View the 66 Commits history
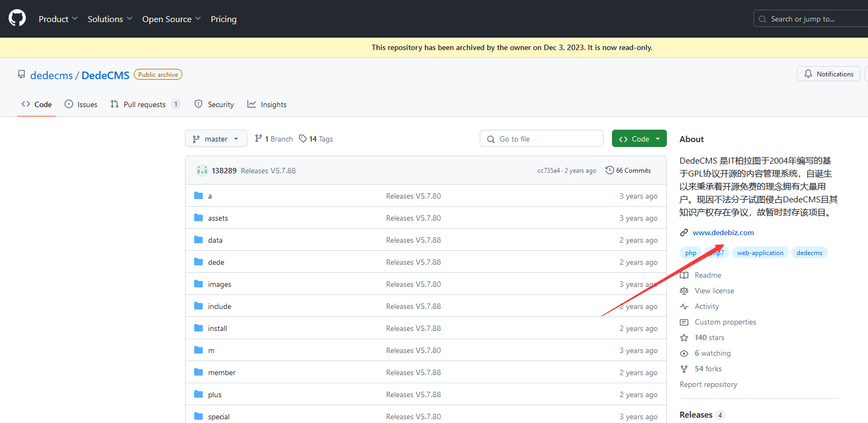This screenshot has width=868, height=423. click(628, 171)
